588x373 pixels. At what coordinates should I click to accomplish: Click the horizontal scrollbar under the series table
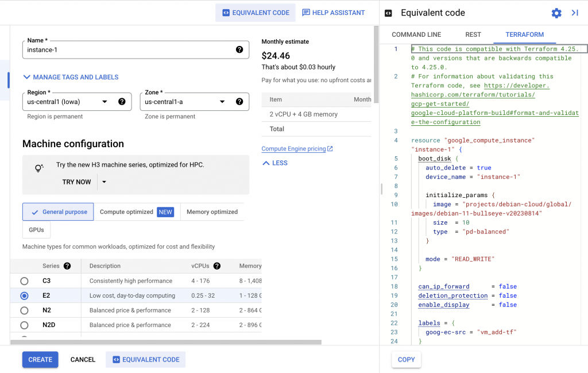pos(167,343)
